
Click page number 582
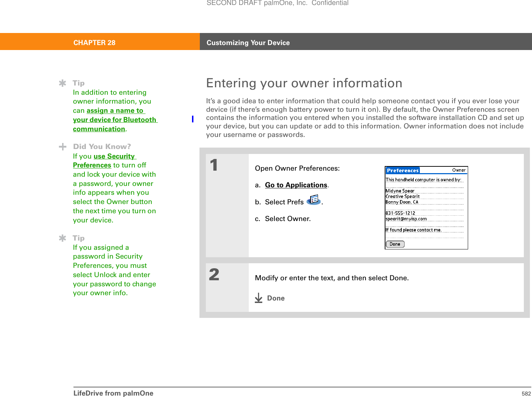point(526,393)
